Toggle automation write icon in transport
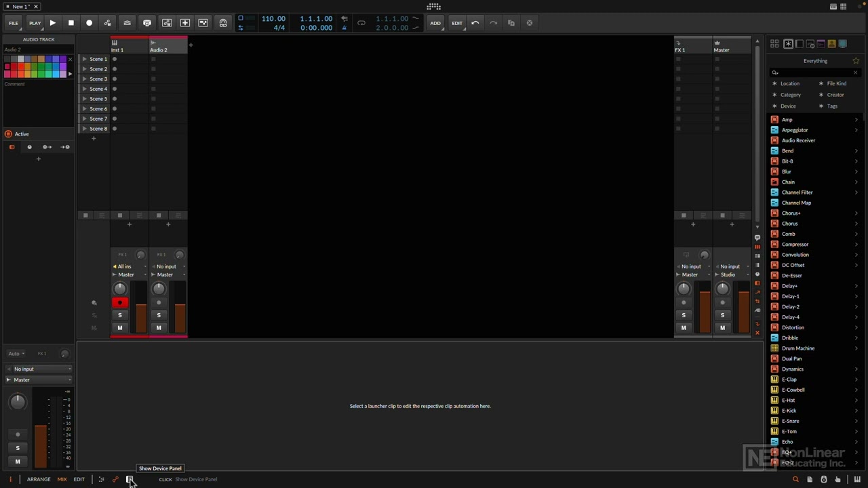 [107, 23]
